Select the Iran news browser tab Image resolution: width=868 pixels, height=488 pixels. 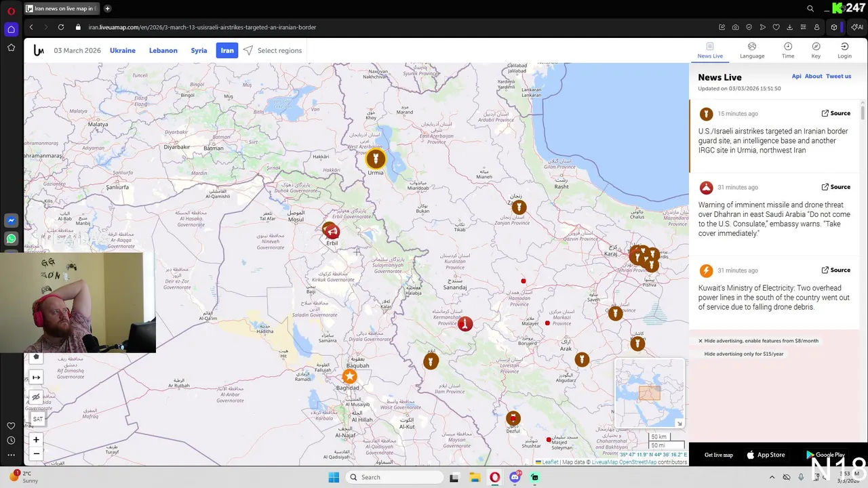pyautogui.click(x=63, y=9)
